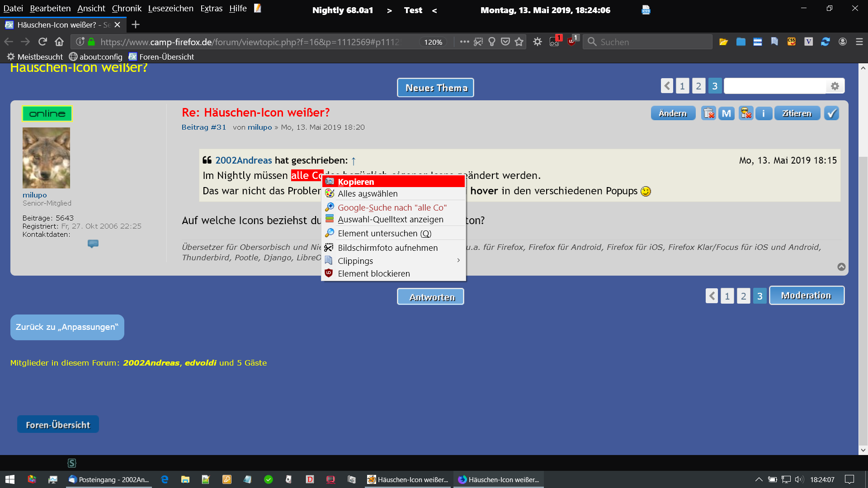Open the uBlock Origin toolbar icon

(572, 42)
